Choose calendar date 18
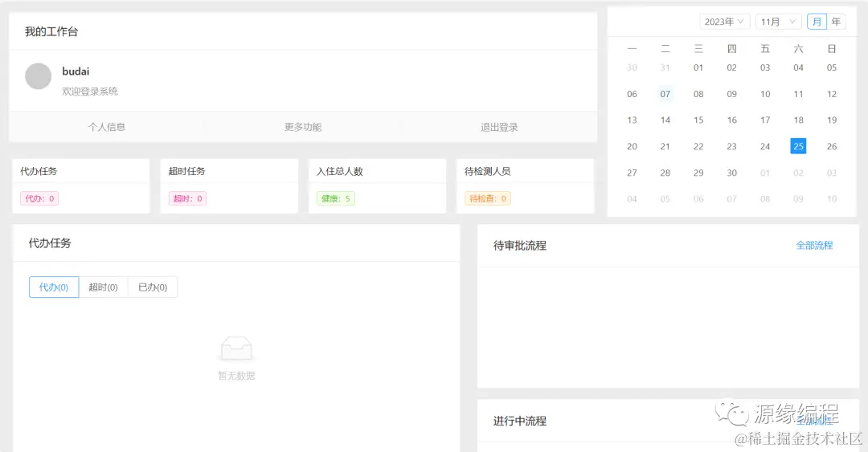The height and width of the screenshot is (452, 868). point(798,120)
